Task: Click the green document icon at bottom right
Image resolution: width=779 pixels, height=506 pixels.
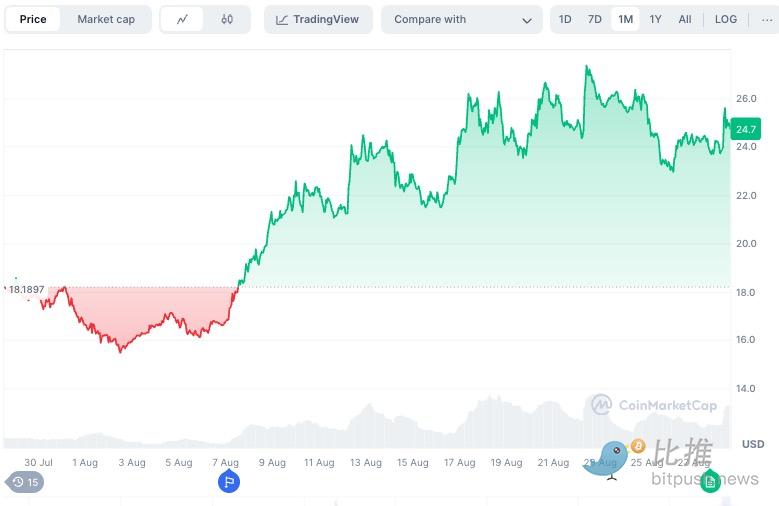Action: point(710,482)
